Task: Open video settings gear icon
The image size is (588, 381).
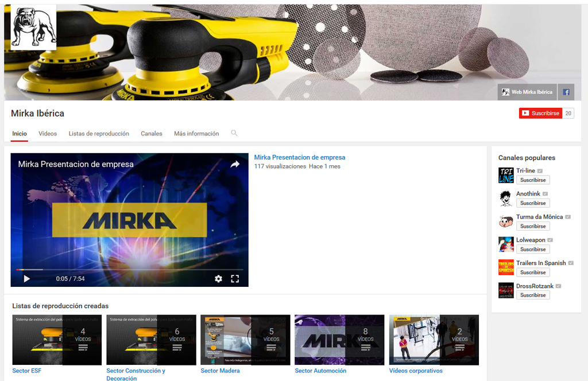Action: point(218,279)
